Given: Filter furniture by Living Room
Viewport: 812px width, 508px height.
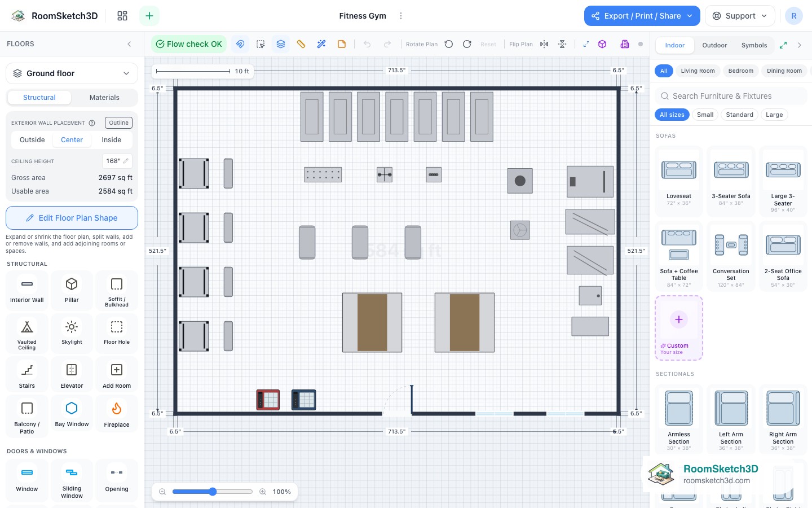Looking at the screenshot, I should (x=698, y=71).
